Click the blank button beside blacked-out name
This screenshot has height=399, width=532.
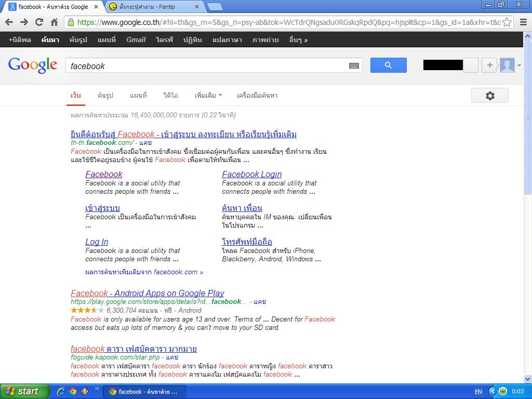pyautogui.click(x=471, y=65)
